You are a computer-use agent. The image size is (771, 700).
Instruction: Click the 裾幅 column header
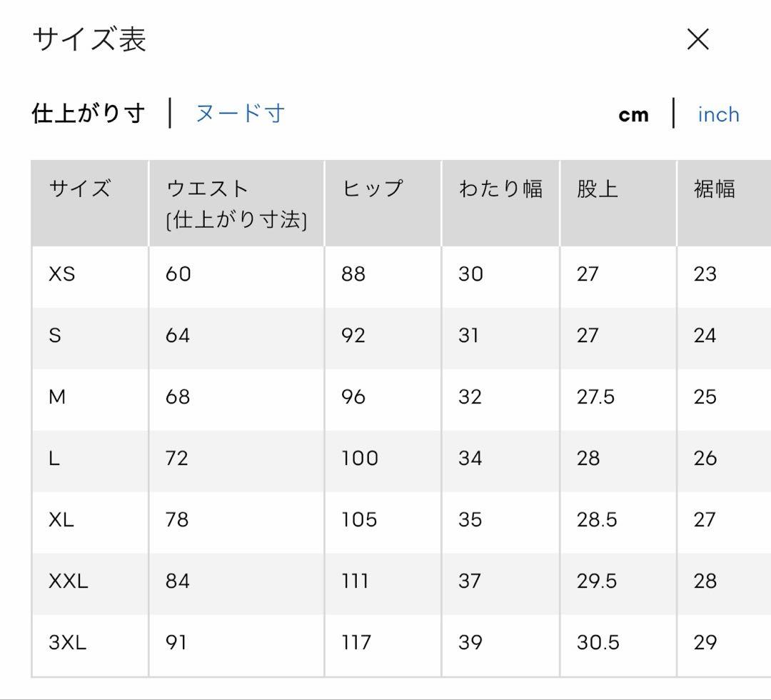point(715,189)
